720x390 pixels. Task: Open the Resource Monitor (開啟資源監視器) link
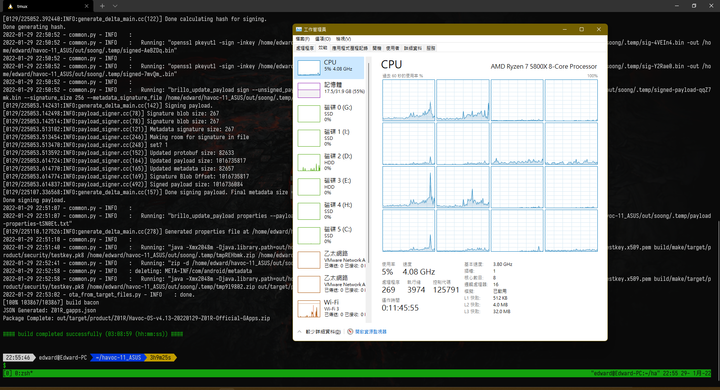[371, 332]
